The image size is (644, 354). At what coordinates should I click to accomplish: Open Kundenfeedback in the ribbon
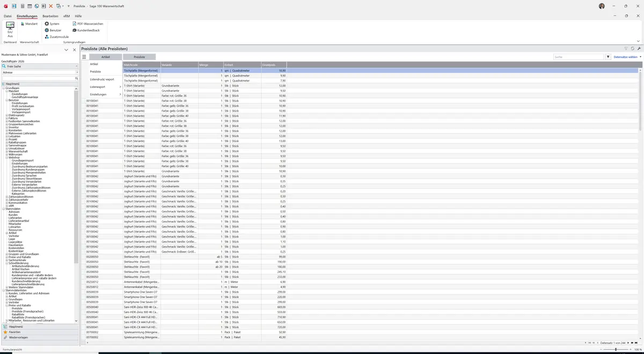point(86,30)
